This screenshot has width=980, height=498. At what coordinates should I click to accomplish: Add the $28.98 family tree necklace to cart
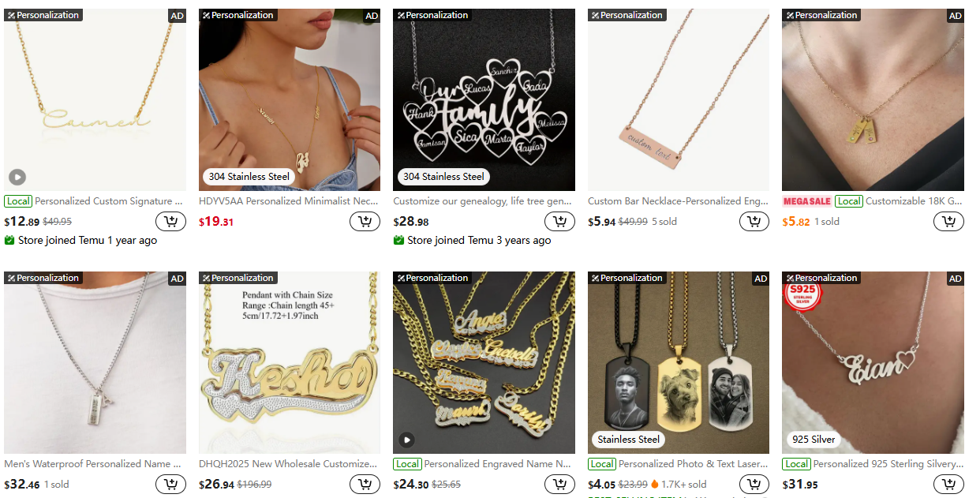point(559,222)
